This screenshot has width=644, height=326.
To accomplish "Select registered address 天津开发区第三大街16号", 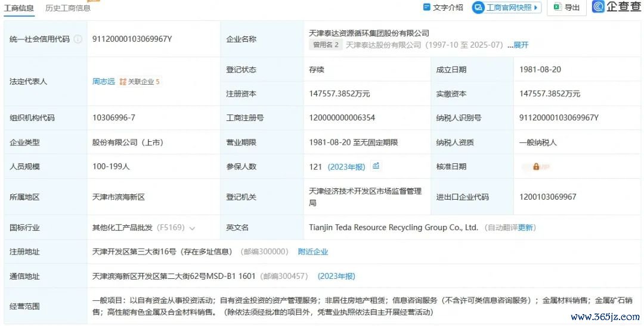I will click(x=134, y=252).
